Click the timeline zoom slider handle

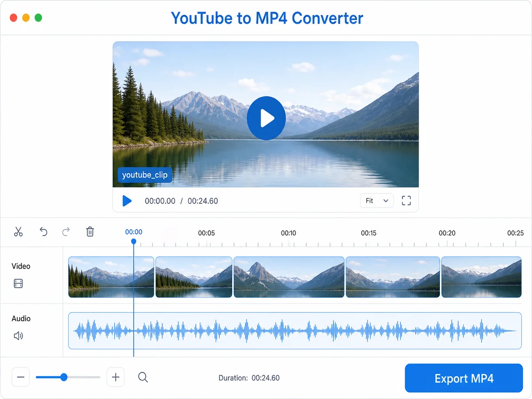64,377
